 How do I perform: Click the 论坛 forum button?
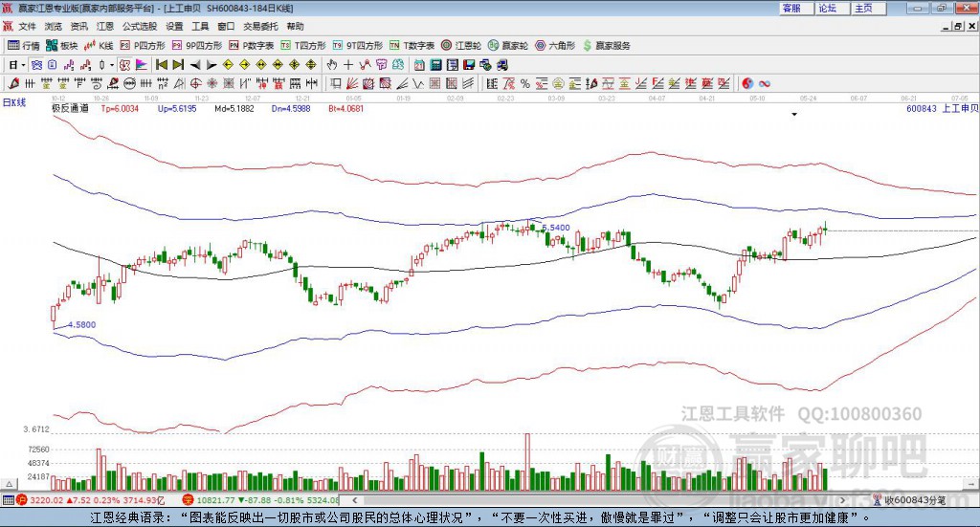833,8
